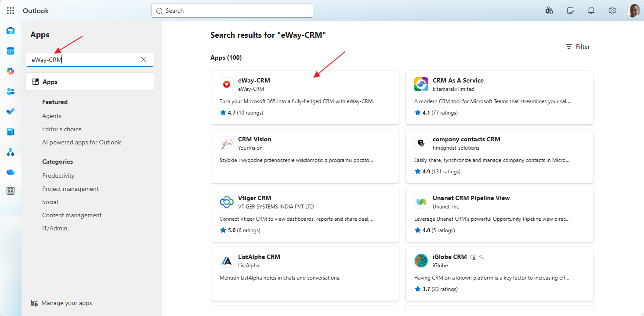644x316 pixels.
Task: Open the Org Explorer icon in rail
Action: (x=11, y=152)
